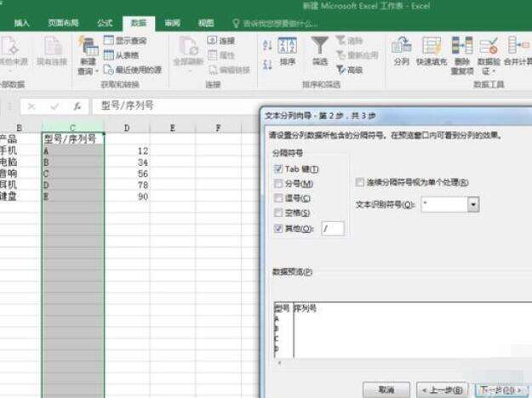Check 连续分隔符号视为单个处理 option
Image resolution: width=532 pixels, height=398 pixels.
click(x=359, y=182)
